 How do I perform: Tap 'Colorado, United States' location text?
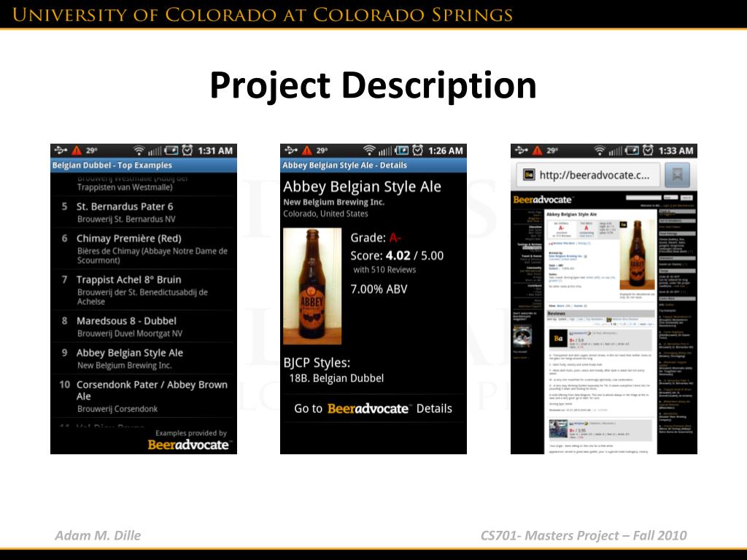(325, 214)
